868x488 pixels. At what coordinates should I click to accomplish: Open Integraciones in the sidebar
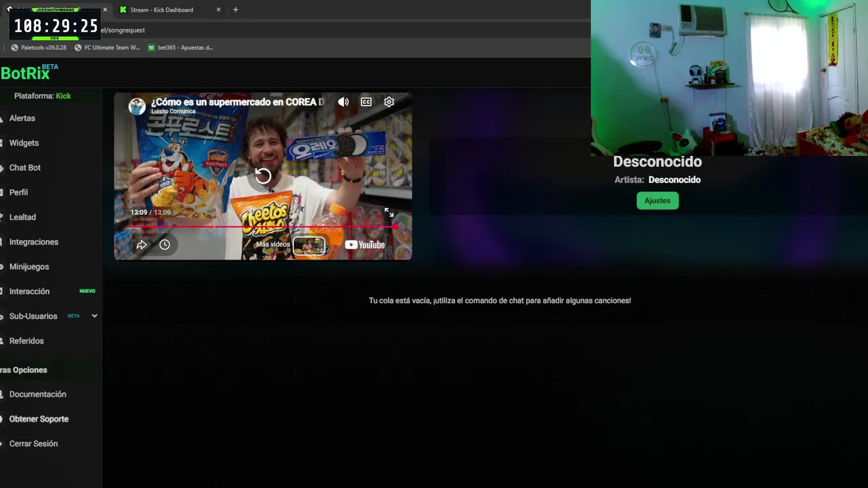[34, 242]
